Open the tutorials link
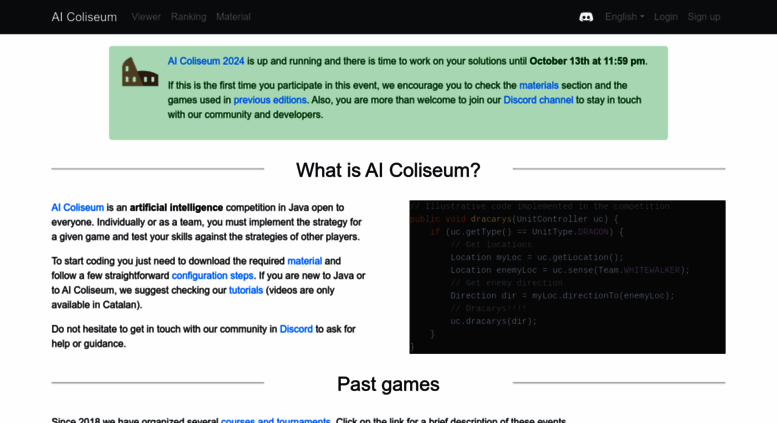The height and width of the screenshot is (423, 777). click(246, 290)
